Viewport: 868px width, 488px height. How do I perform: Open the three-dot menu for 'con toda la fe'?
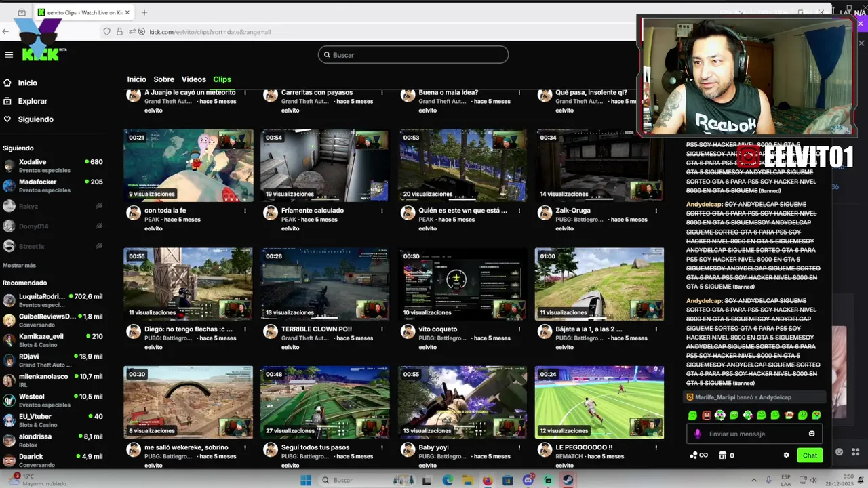click(x=245, y=211)
